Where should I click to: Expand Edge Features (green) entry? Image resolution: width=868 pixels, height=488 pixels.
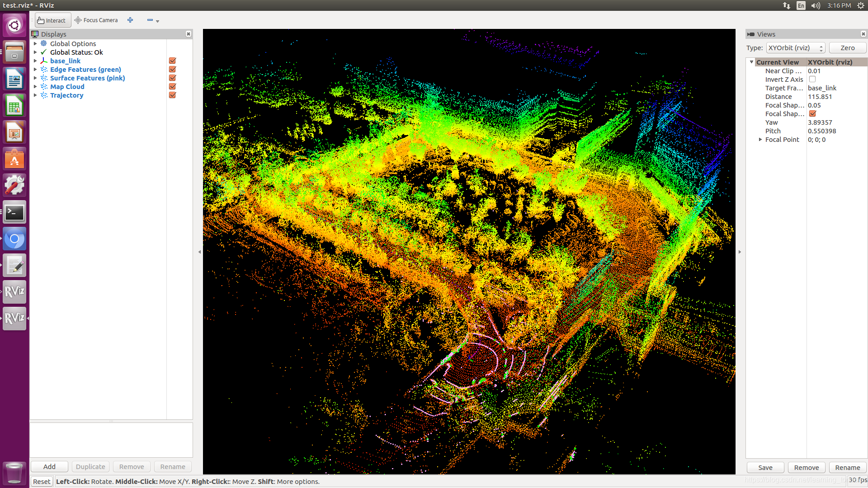(x=35, y=70)
